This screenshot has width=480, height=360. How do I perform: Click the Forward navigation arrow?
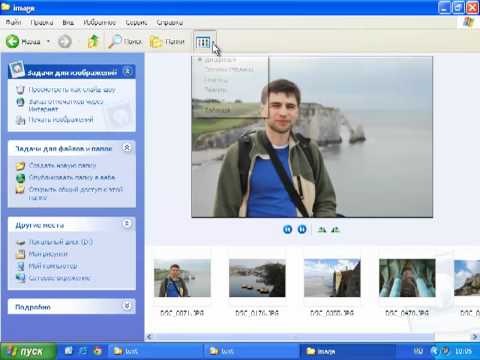65,42
